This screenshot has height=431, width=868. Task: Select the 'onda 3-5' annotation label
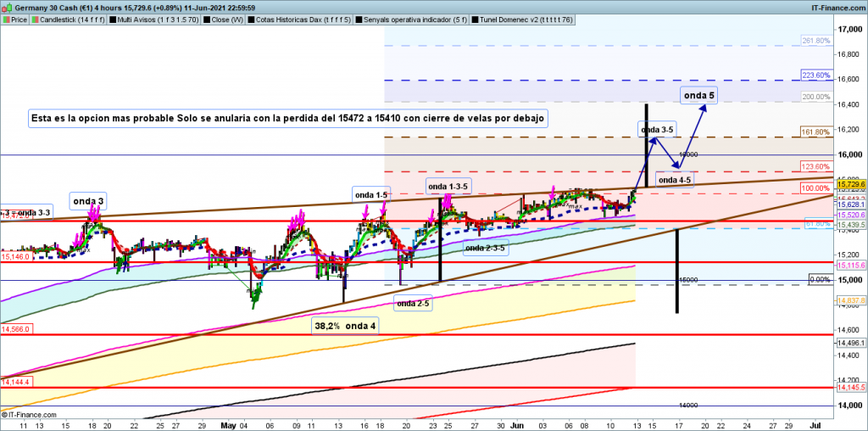point(657,130)
